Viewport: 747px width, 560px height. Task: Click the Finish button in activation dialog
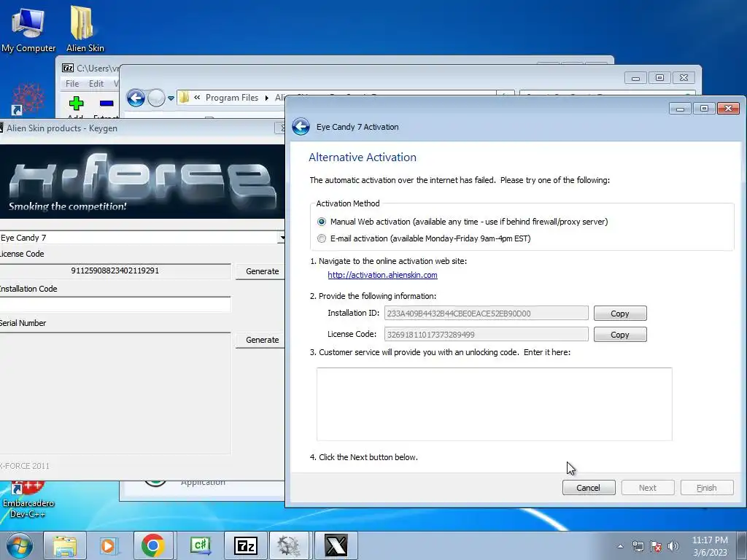point(706,488)
